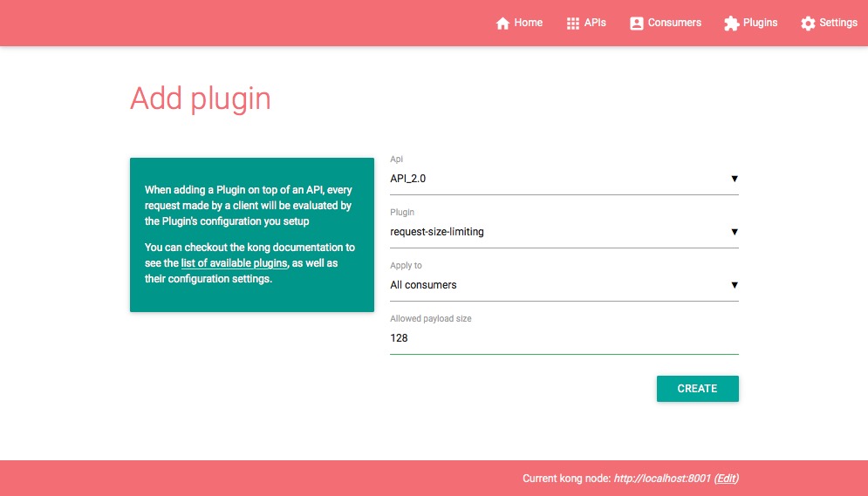Click the http://localhost:8001 node address

[662, 479]
